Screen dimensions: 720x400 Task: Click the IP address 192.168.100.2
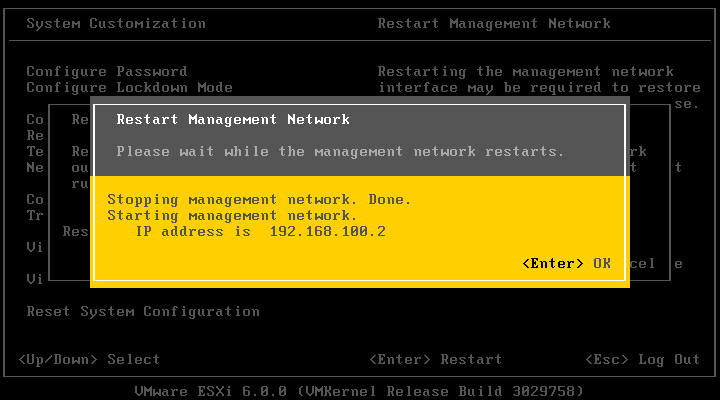tap(327, 231)
